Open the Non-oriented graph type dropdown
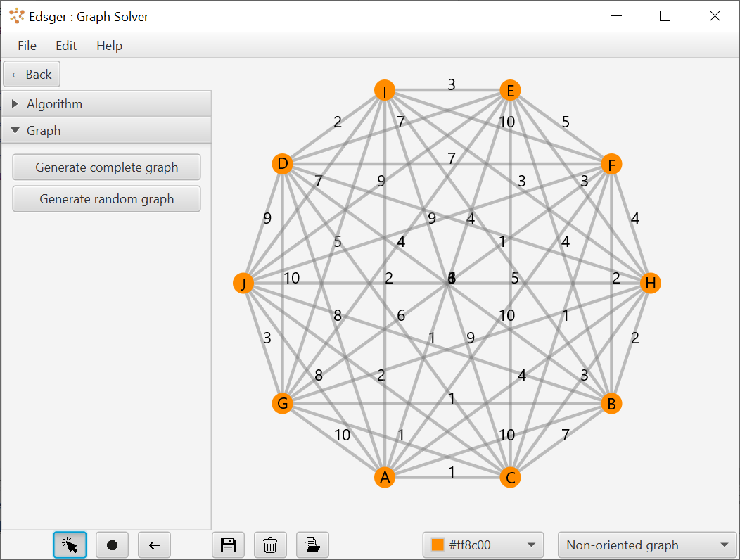 pyautogui.click(x=647, y=545)
